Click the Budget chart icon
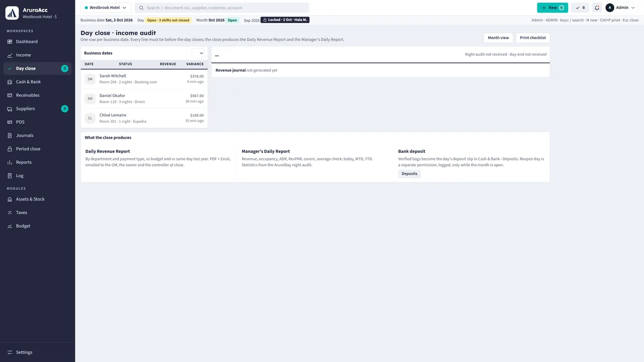The image size is (644, 362). (x=10, y=226)
